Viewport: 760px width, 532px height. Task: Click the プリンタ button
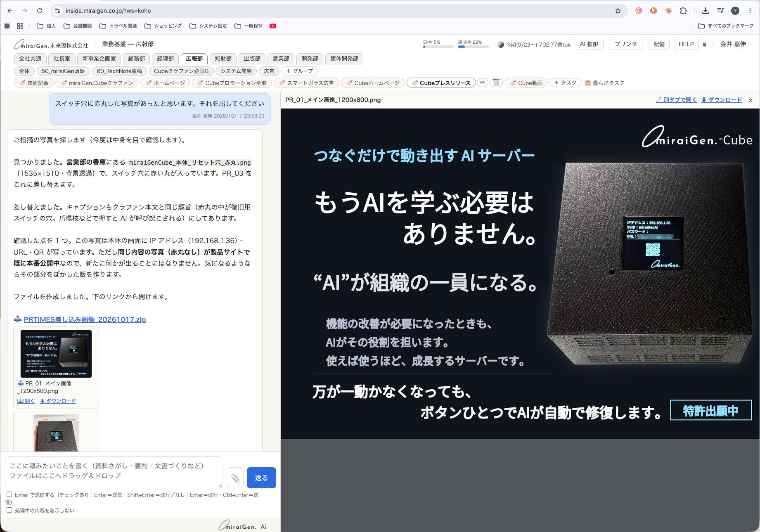pyautogui.click(x=625, y=44)
